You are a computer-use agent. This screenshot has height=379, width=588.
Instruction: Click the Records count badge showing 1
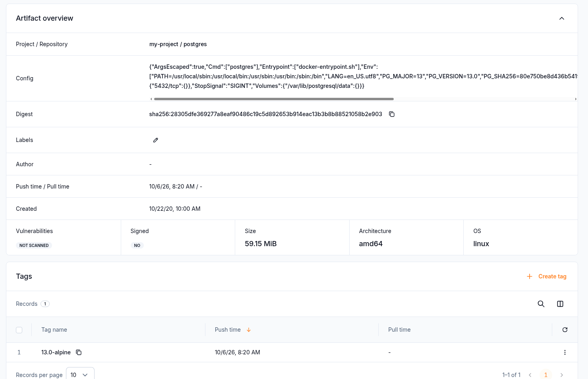(x=45, y=304)
